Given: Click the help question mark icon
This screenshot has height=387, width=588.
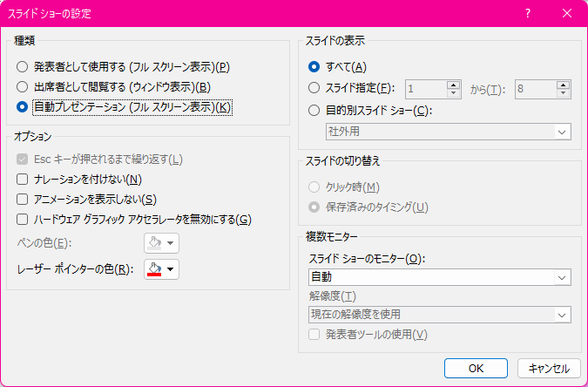Looking at the screenshot, I should (x=528, y=14).
